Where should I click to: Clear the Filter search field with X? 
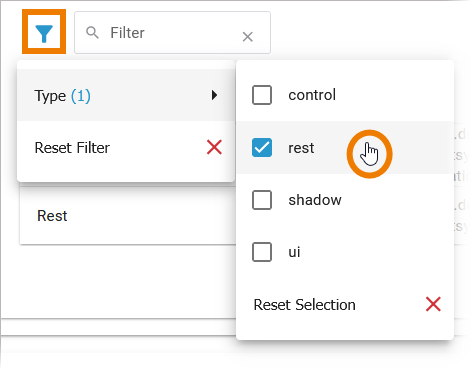pos(247,37)
